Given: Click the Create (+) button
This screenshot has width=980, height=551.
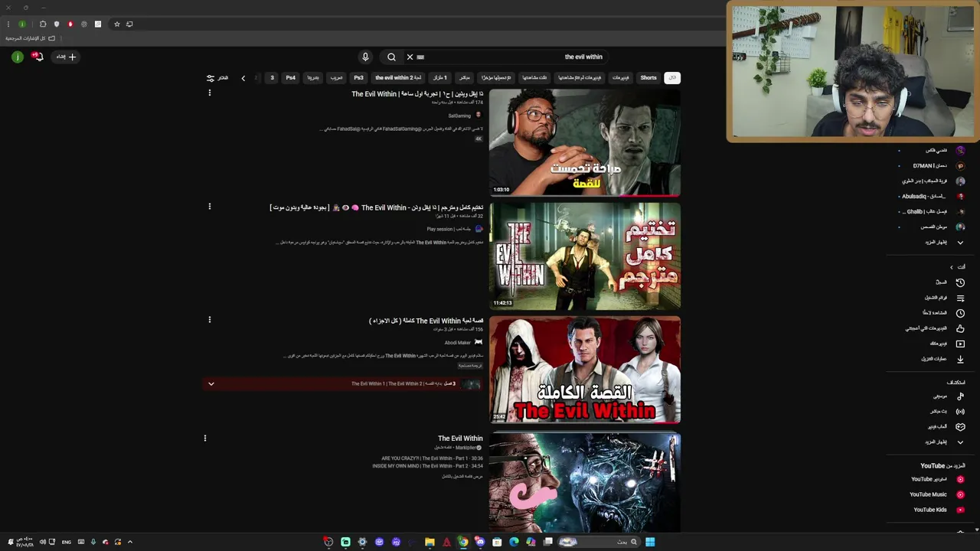Looking at the screenshot, I should tap(65, 57).
